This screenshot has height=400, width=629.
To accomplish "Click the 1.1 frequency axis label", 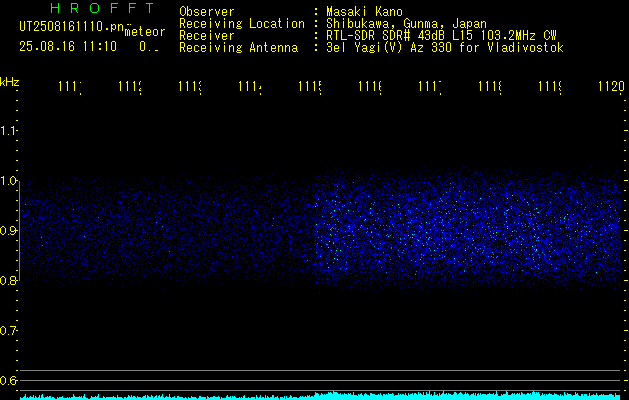I will [9, 130].
